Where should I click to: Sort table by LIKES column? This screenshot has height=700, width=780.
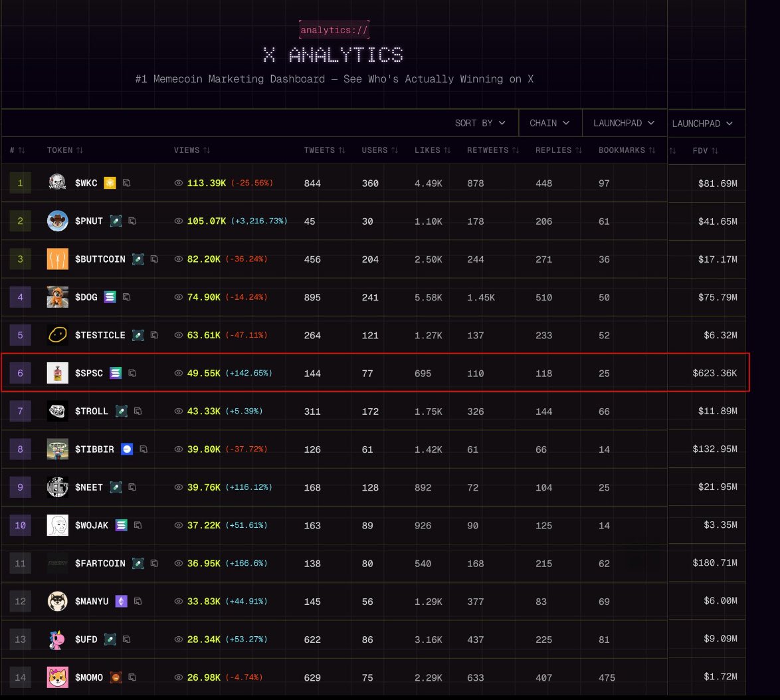pos(433,150)
